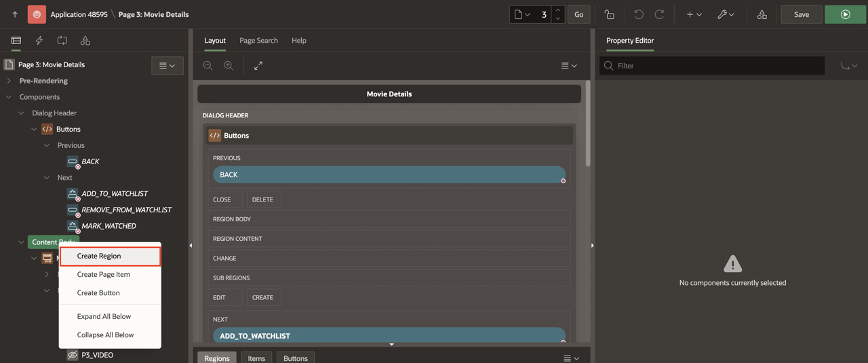This screenshot has width=868, height=363.
Task: Click the Redo arrow icon
Action: 659,14
